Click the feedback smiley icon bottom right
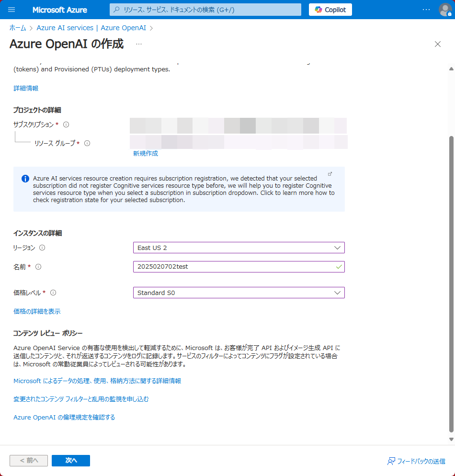 [x=391, y=461]
